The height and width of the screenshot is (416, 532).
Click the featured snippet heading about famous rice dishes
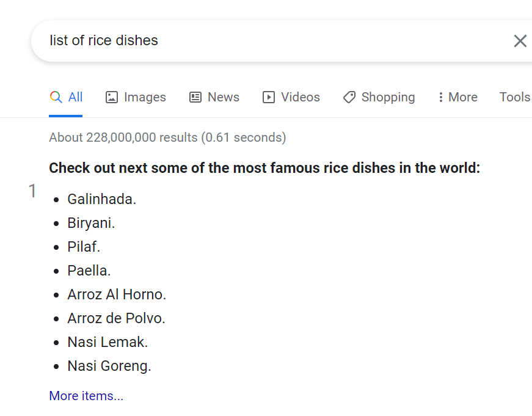(264, 168)
